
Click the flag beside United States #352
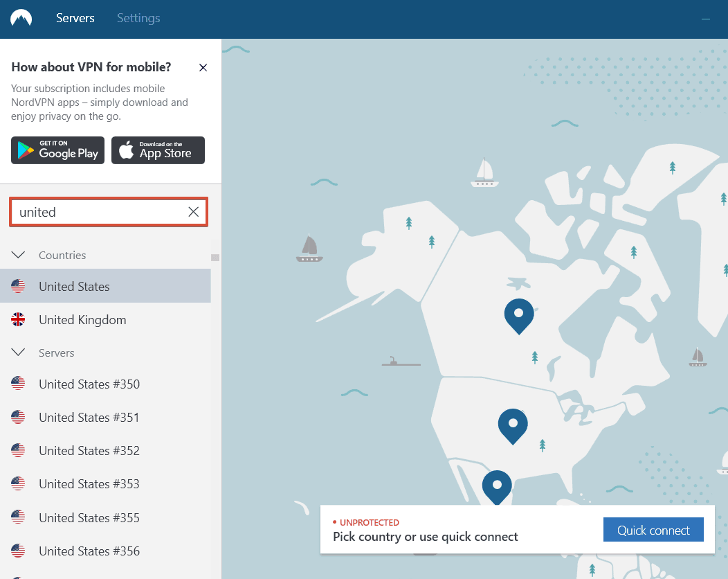[18, 449]
